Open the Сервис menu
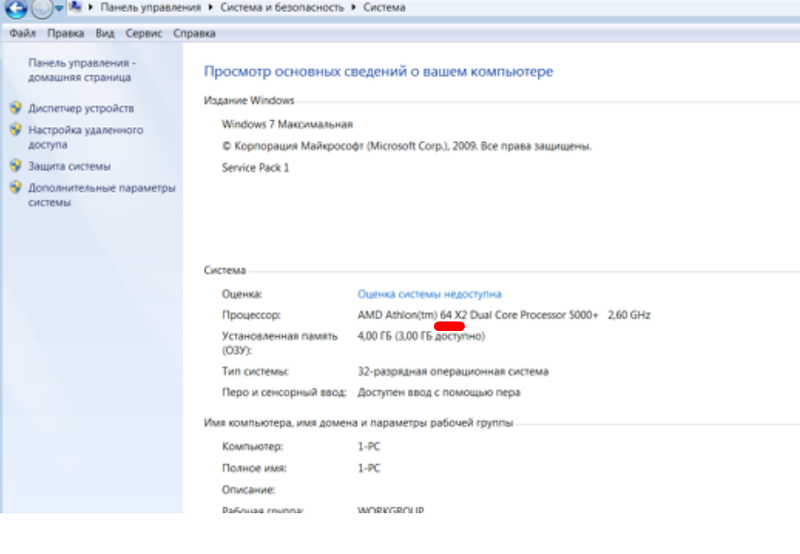This screenshot has width=800, height=554. [x=143, y=33]
